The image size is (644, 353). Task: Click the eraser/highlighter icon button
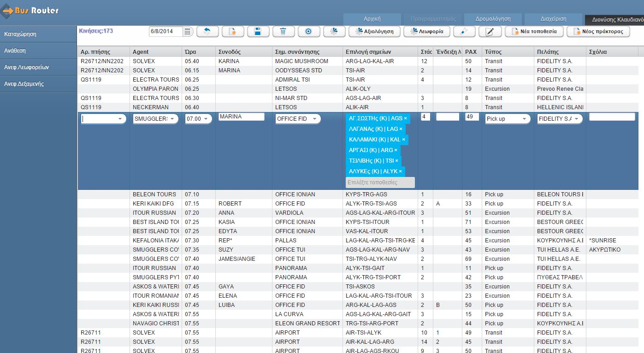pyautogui.click(x=464, y=31)
